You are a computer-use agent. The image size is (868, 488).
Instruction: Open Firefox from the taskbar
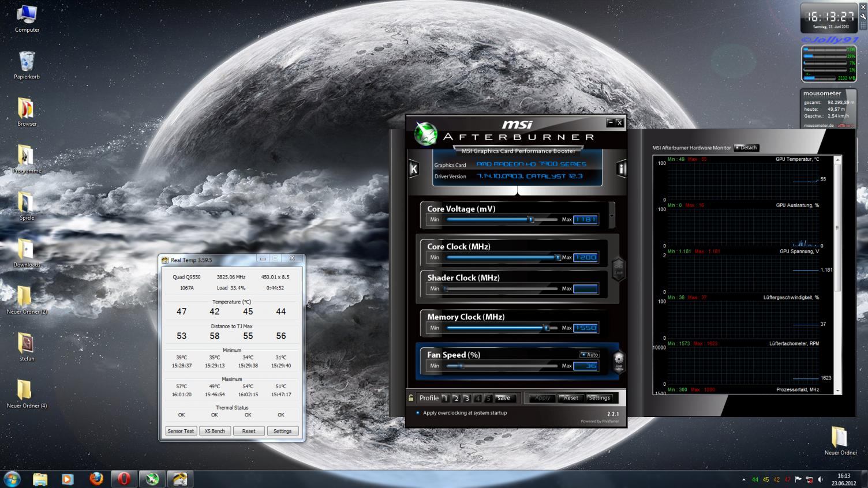pyautogui.click(x=96, y=479)
